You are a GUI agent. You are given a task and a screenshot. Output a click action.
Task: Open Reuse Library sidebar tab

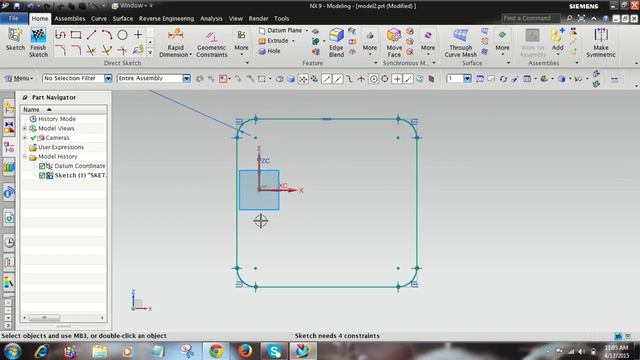coord(9,167)
